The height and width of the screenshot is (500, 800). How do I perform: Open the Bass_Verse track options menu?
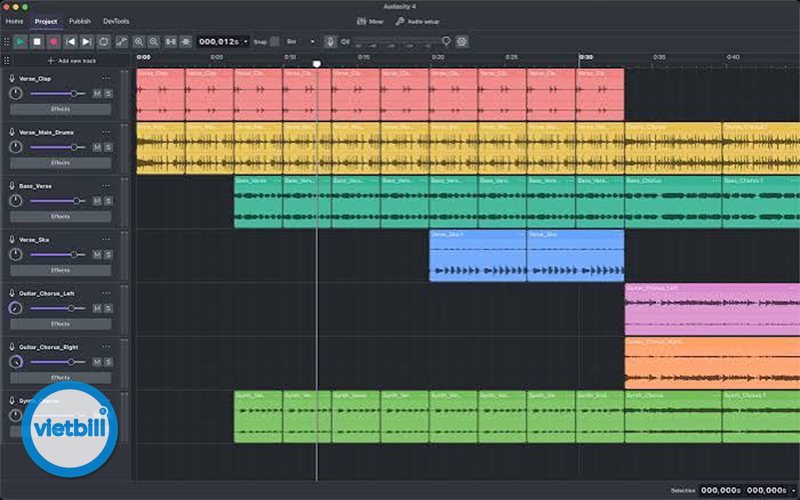pyautogui.click(x=106, y=186)
